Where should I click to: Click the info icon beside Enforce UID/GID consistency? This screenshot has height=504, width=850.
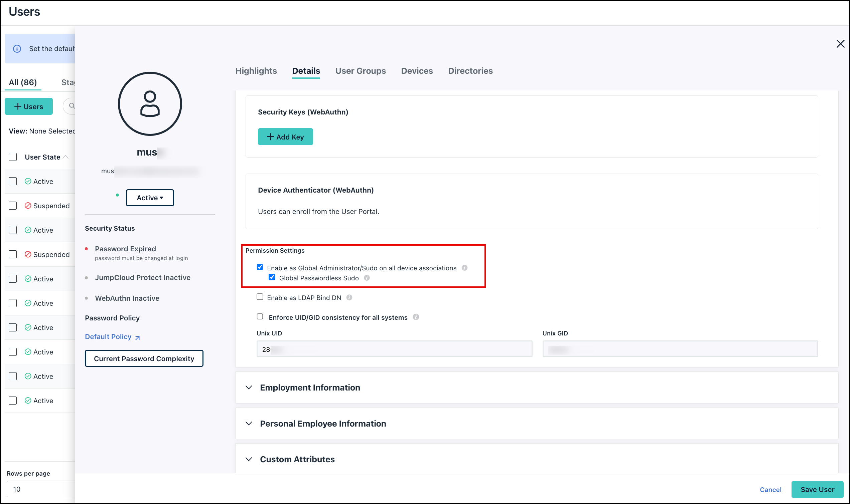click(416, 317)
